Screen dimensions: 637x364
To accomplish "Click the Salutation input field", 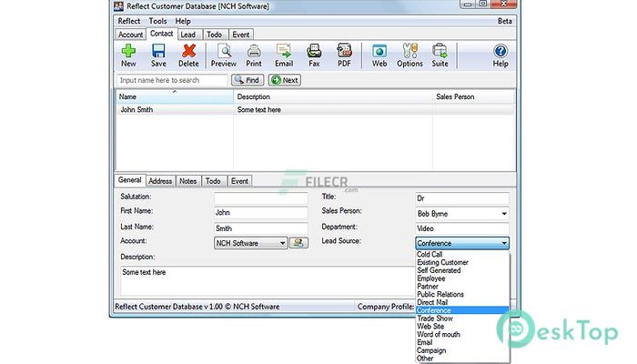I will point(261,198).
